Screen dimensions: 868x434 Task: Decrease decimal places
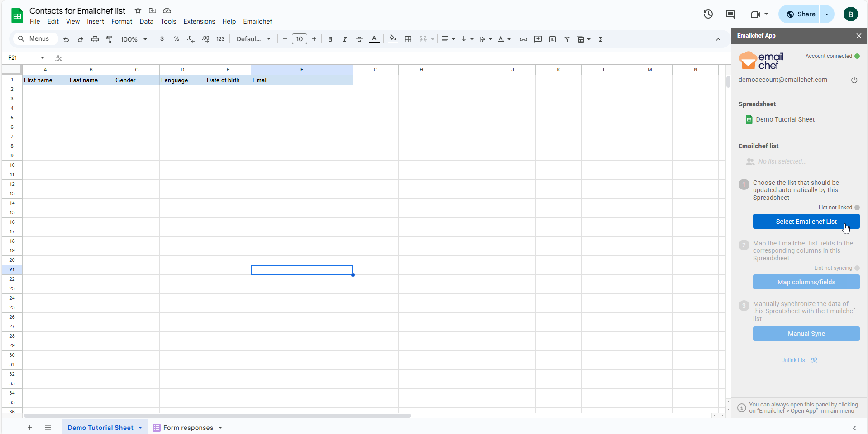click(x=191, y=39)
